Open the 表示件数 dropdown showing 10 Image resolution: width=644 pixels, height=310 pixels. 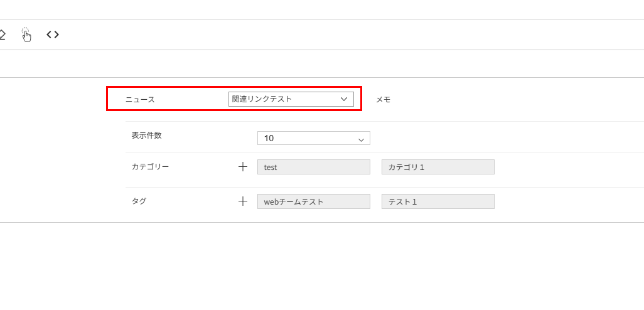(314, 139)
